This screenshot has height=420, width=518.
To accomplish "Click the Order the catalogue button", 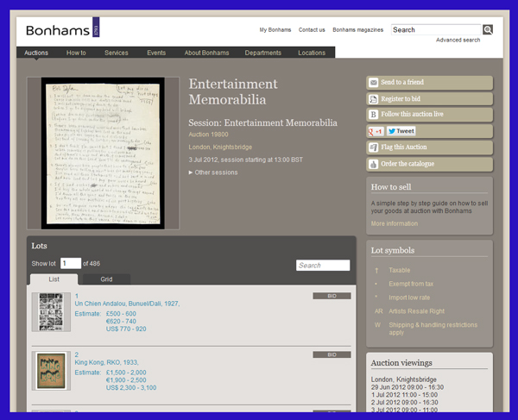I will [429, 164].
